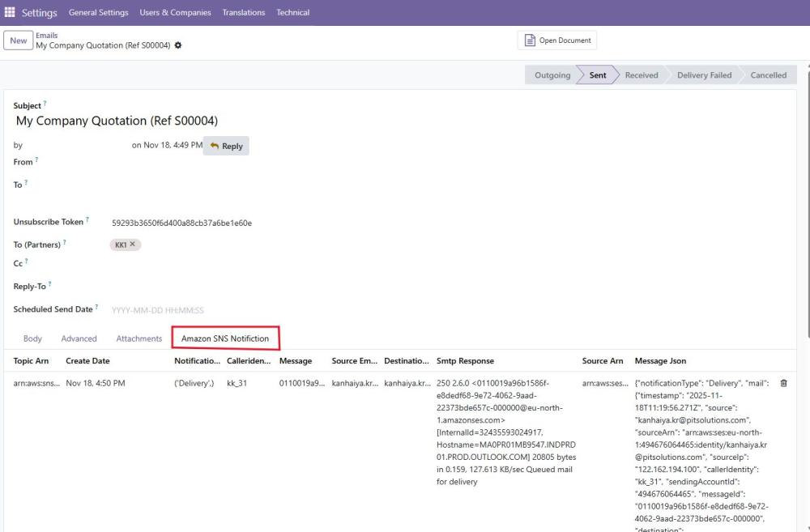Set status to Outgoing

tap(552, 75)
